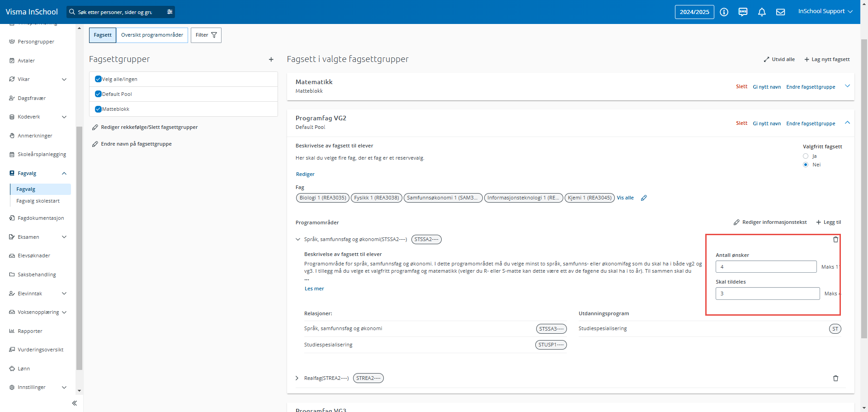
Task: Select Nei for Valgfritt fagsett
Action: (806, 165)
